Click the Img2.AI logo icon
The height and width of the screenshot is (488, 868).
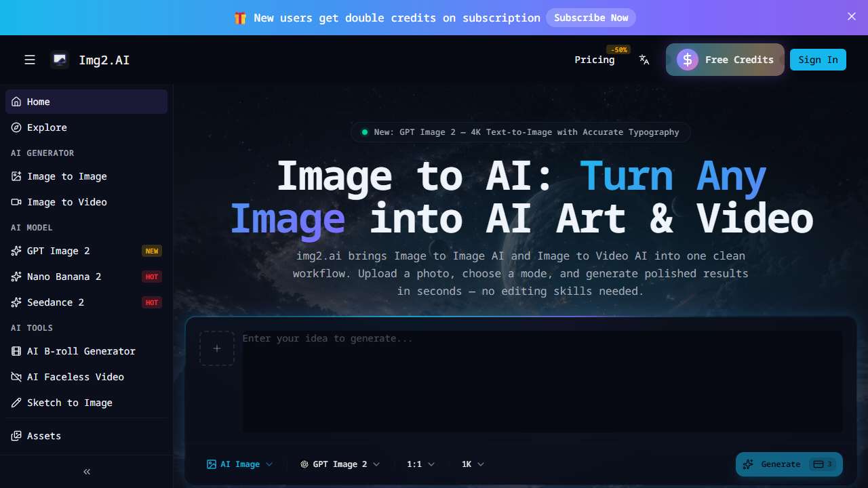tap(60, 60)
